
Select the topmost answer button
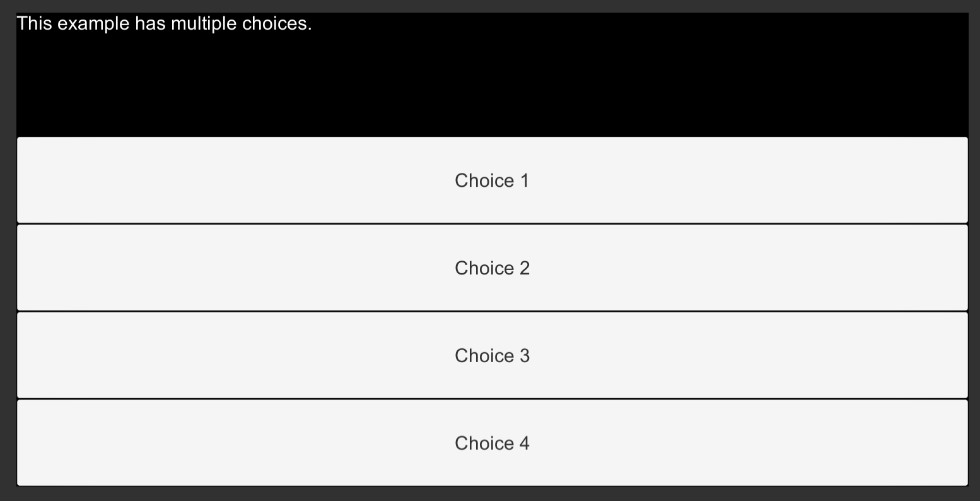pos(492,180)
